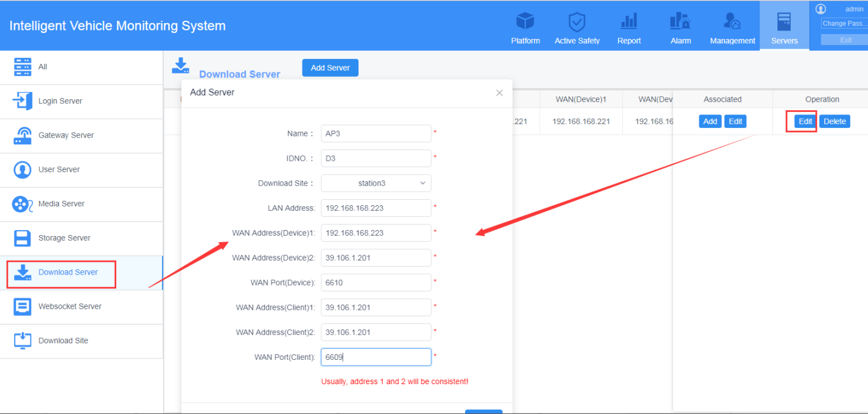Open the Report chart icon
Image resolution: width=868 pixels, height=414 pixels.
629,22
